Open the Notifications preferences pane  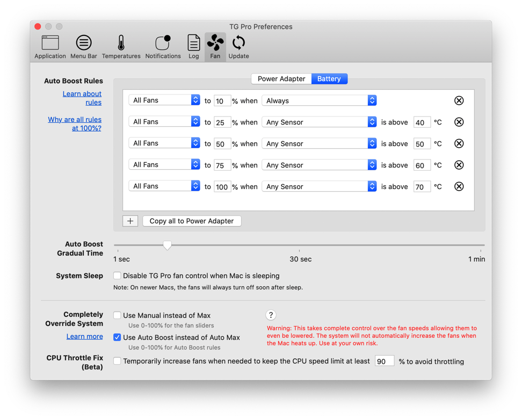point(163,47)
